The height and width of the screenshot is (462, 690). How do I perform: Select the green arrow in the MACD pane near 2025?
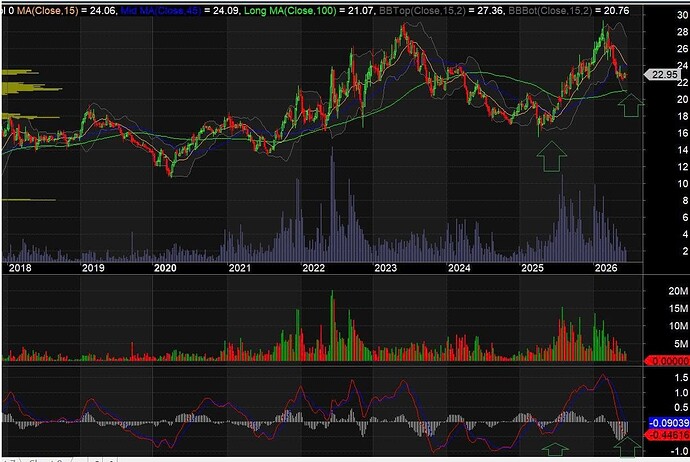coord(555,449)
